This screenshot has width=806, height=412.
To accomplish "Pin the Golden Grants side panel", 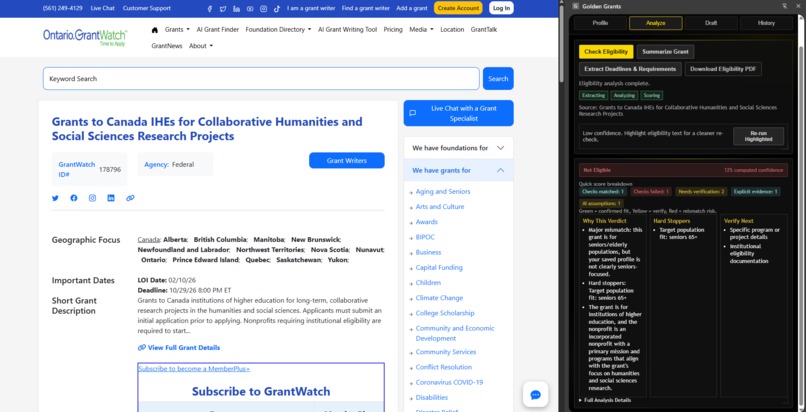I will (784, 6).
